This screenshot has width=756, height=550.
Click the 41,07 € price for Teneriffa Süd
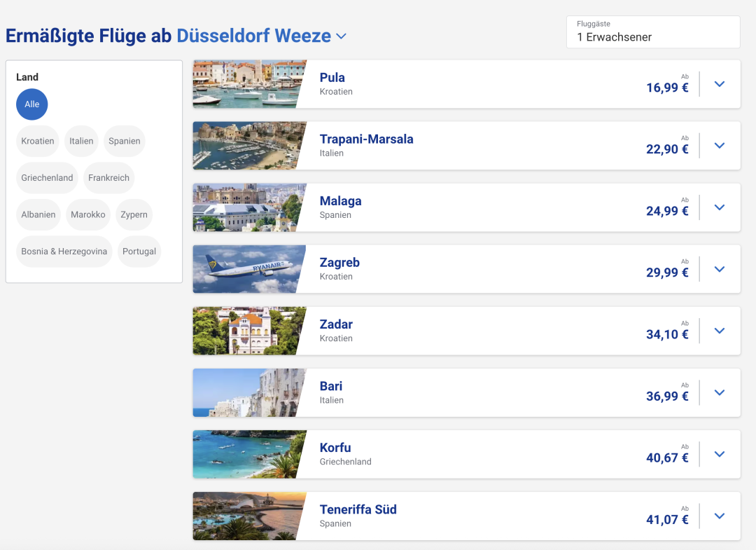click(667, 520)
